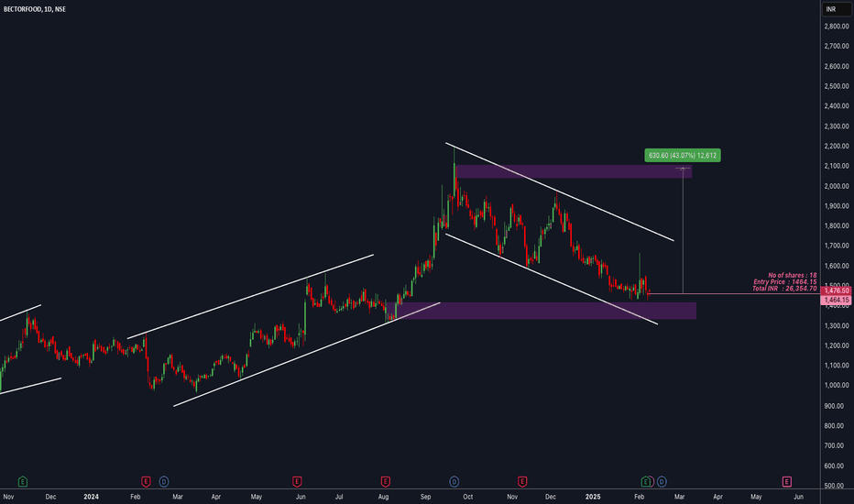Open the pink upcoming earnings marker before Jun
The width and height of the screenshot is (854, 504).
(x=786, y=482)
